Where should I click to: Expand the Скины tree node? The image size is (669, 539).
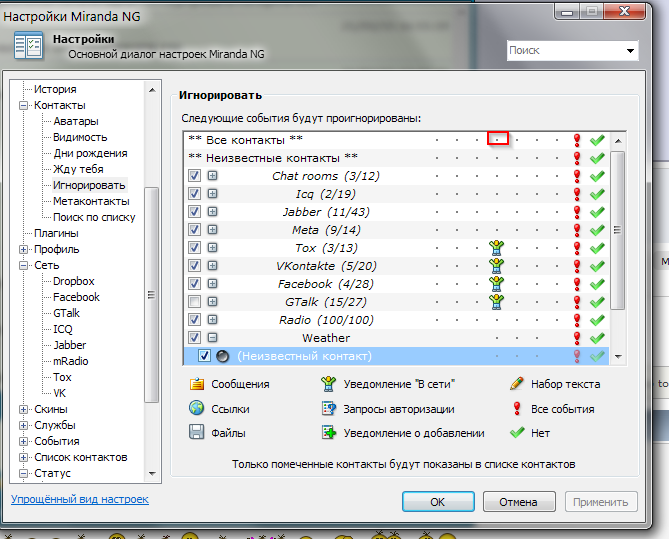pyautogui.click(x=23, y=409)
